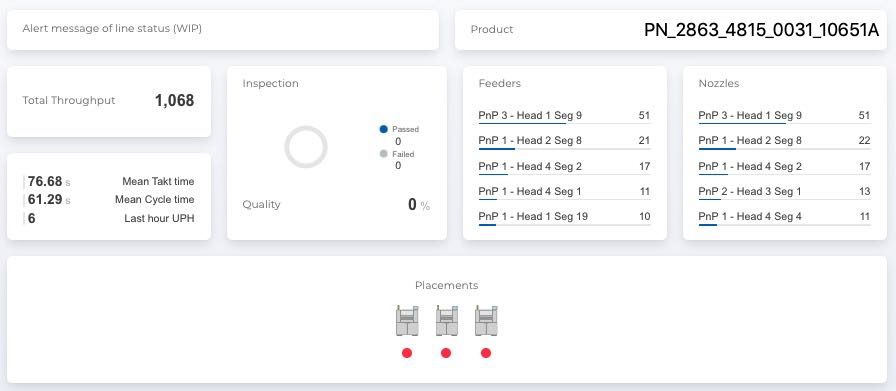Select the red status dot under first machine
The height and width of the screenshot is (391, 896).
407,353
